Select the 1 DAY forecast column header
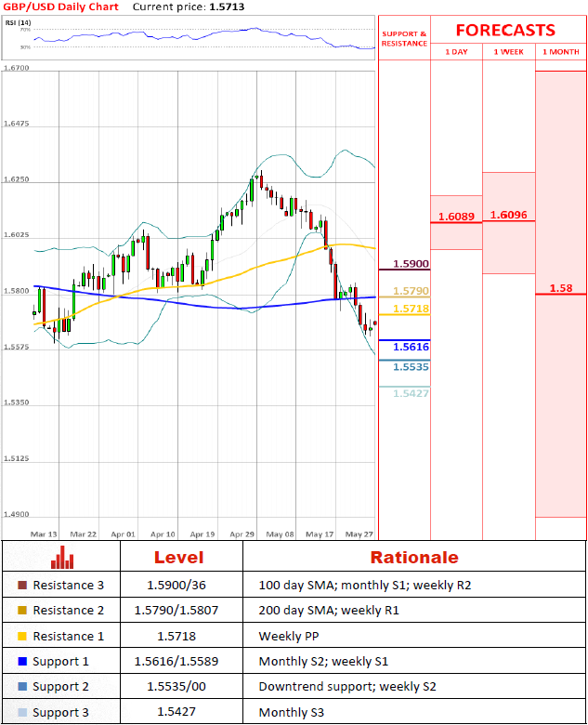Viewport: 588px width, 725px height. [456, 52]
